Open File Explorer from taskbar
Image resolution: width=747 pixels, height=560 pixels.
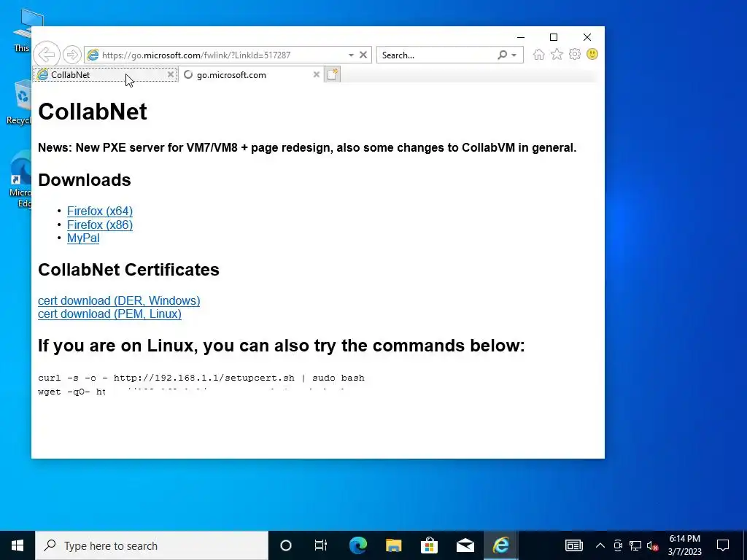click(393, 545)
